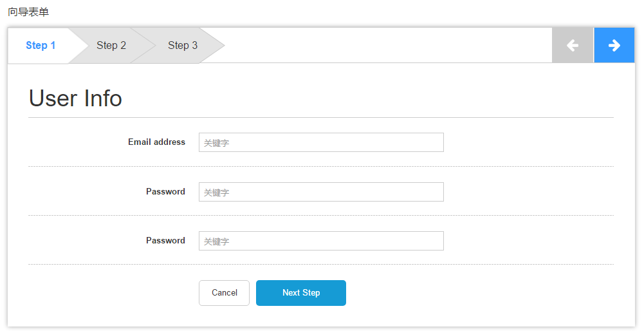Go to the Step 3 tab
This screenshot has height=331, width=644.
183,45
